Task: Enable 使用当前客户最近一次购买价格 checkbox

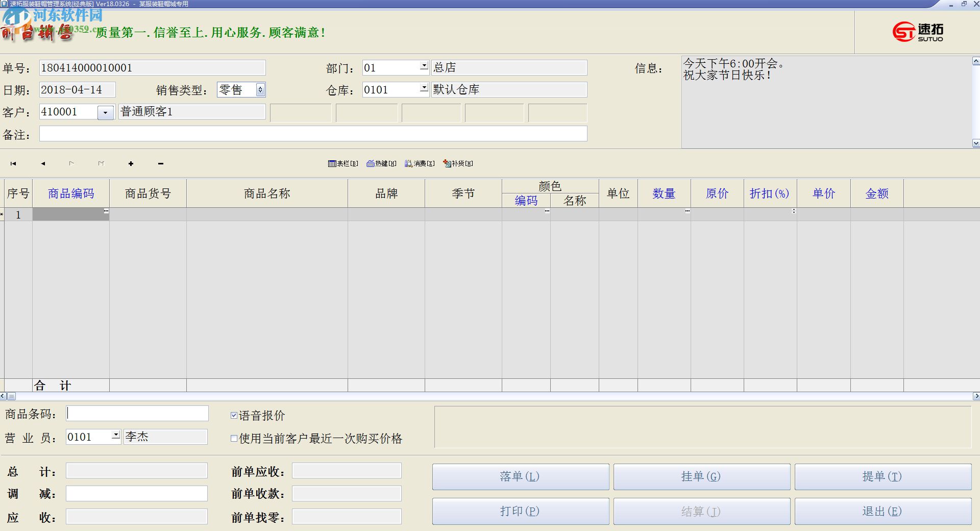Action: 234,439
